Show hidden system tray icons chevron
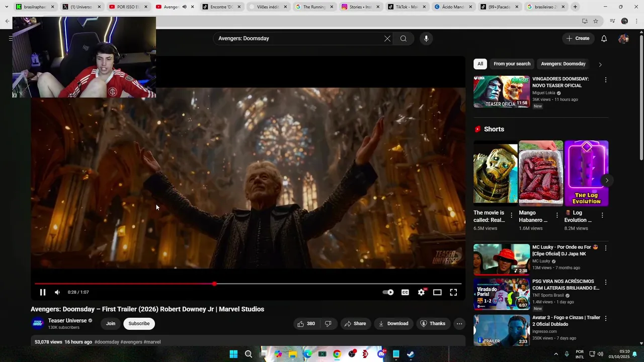Viewport: 644px width, 362px height. point(556,354)
